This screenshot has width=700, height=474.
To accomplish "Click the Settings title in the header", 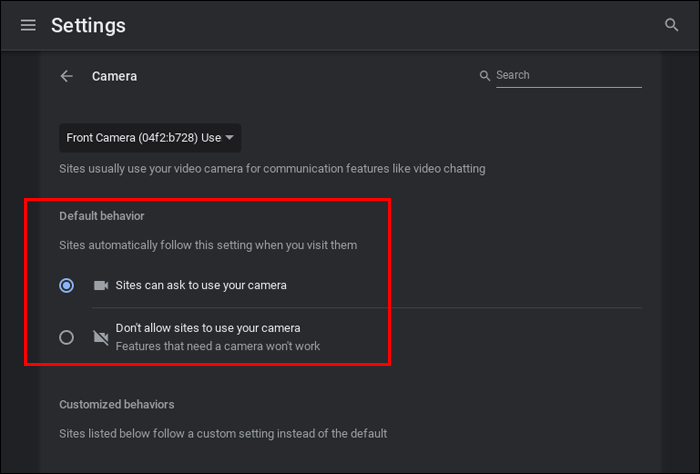I will (89, 24).
